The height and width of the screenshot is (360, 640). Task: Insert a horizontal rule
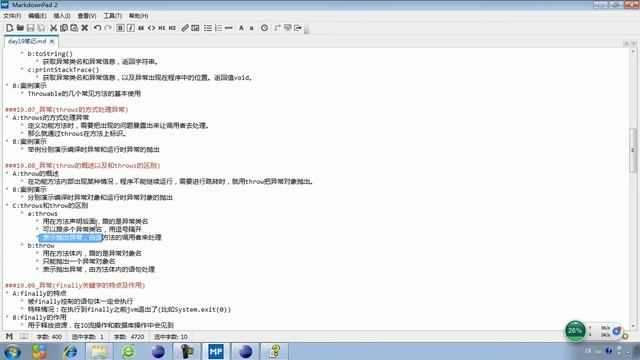[229, 28]
